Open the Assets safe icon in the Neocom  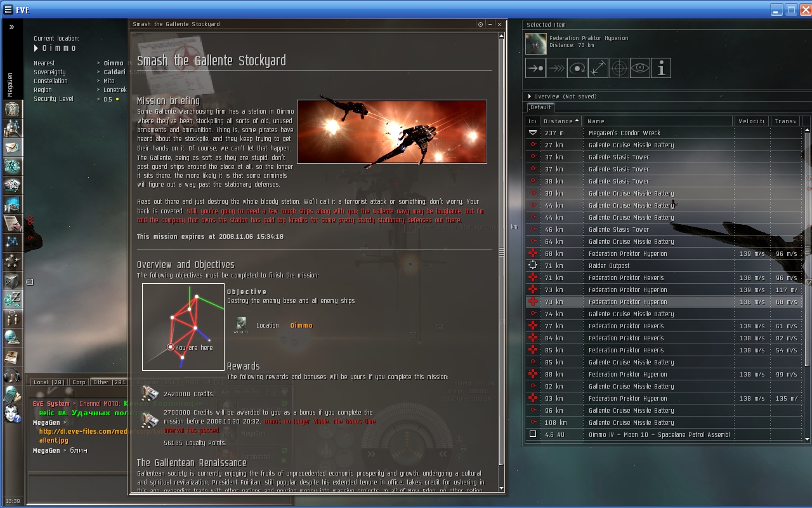[13, 280]
